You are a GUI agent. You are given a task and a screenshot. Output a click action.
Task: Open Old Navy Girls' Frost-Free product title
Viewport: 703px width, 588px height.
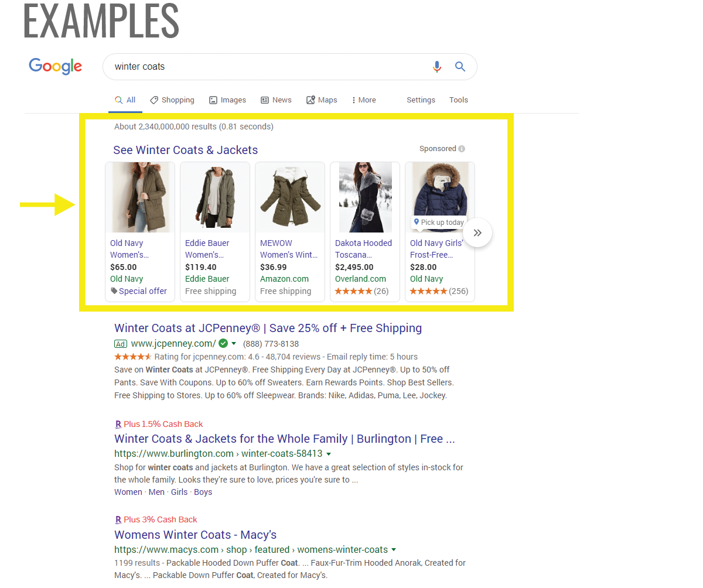tap(436, 249)
